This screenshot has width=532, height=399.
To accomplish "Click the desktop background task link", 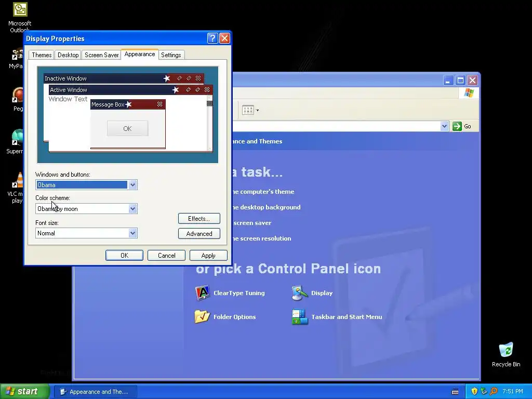I will coord(267,207).
